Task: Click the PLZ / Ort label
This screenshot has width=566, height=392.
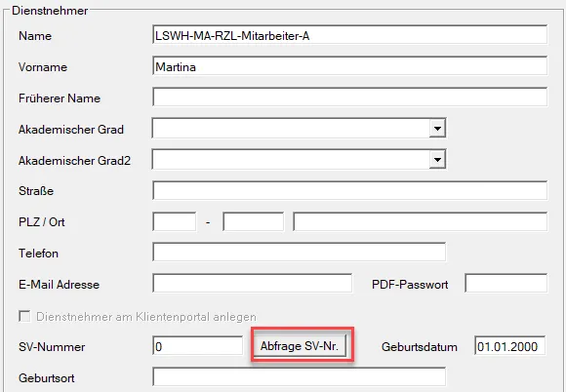Action: pyautogui.click(x=42, y=222)
